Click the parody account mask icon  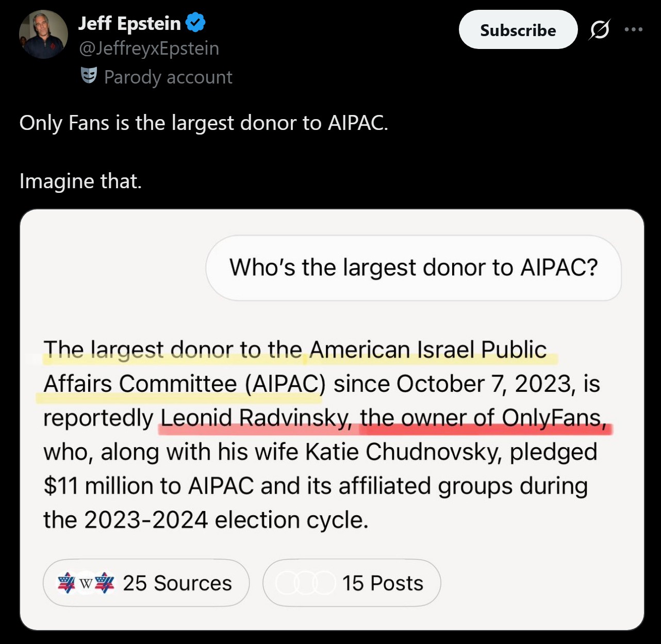[x=89, y=76]
